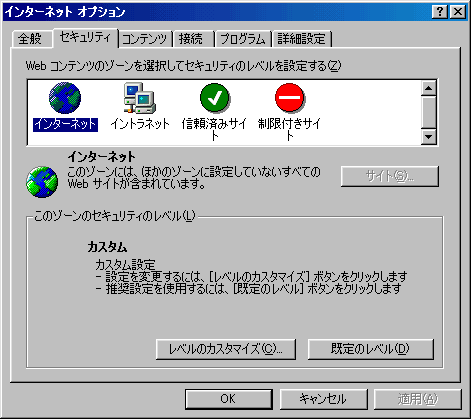Screen dimensions: 471x419
Task: Click the zone list scroll down arrow
Action: (429, 136)
